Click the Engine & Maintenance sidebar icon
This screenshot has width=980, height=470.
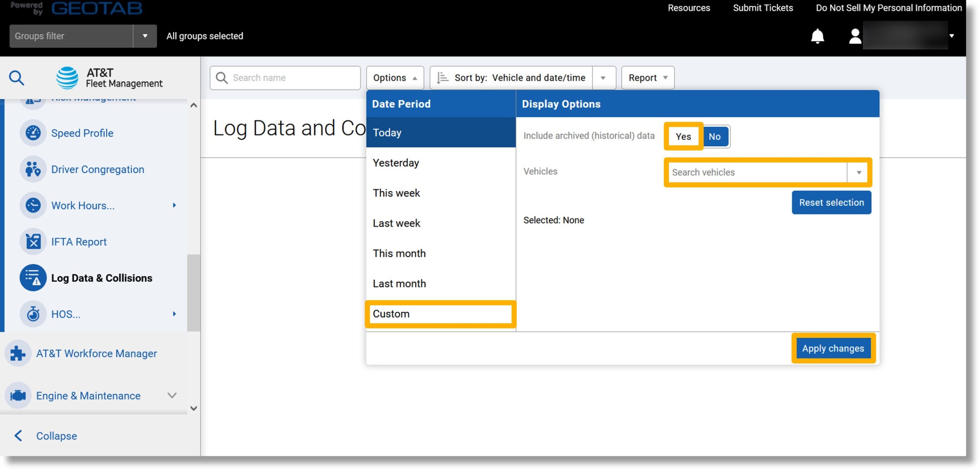click(18, 395)
